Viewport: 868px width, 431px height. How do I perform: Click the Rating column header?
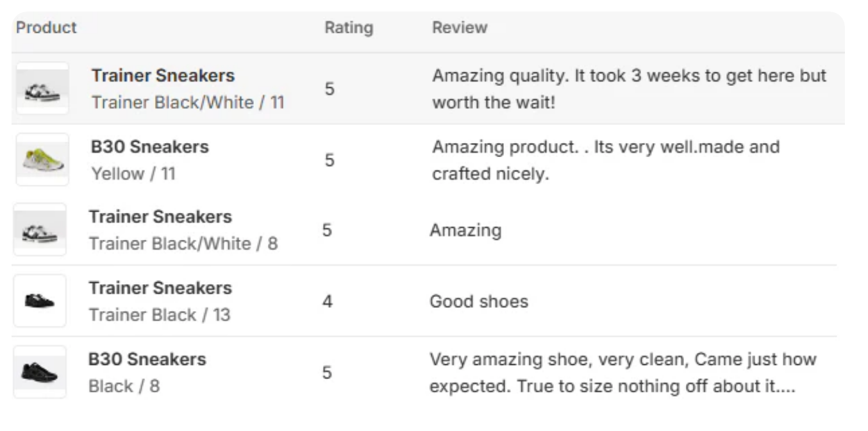coord(349,28)
